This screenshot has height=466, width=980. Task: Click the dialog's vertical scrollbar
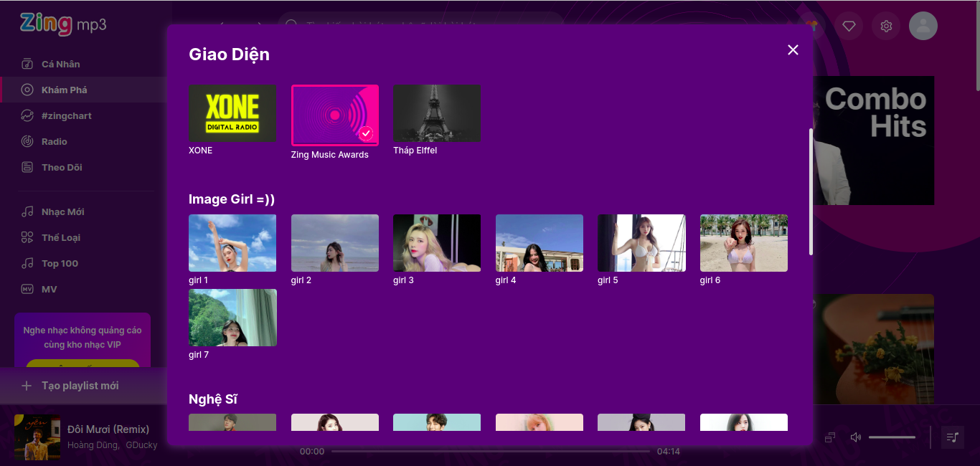tap(811, 191)
